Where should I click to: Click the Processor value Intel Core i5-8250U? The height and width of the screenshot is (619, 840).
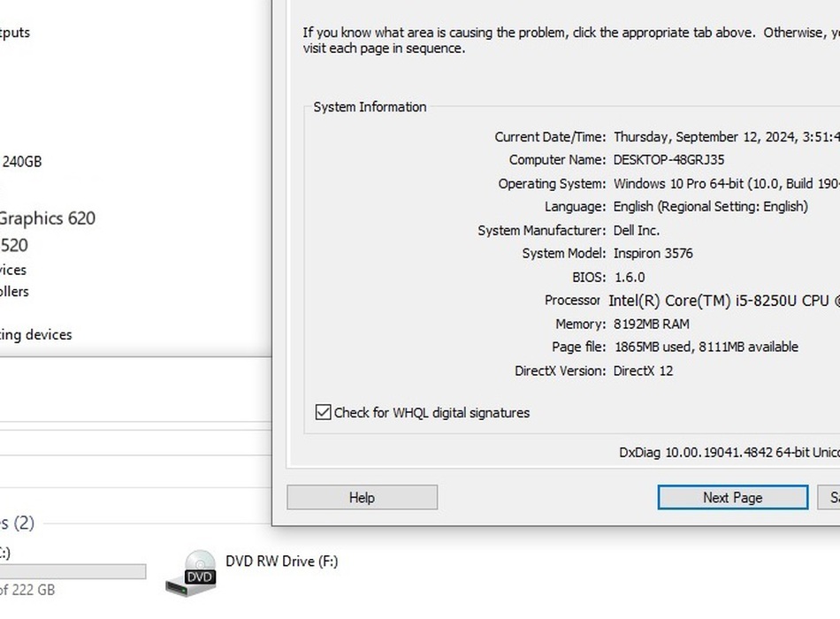718,301
